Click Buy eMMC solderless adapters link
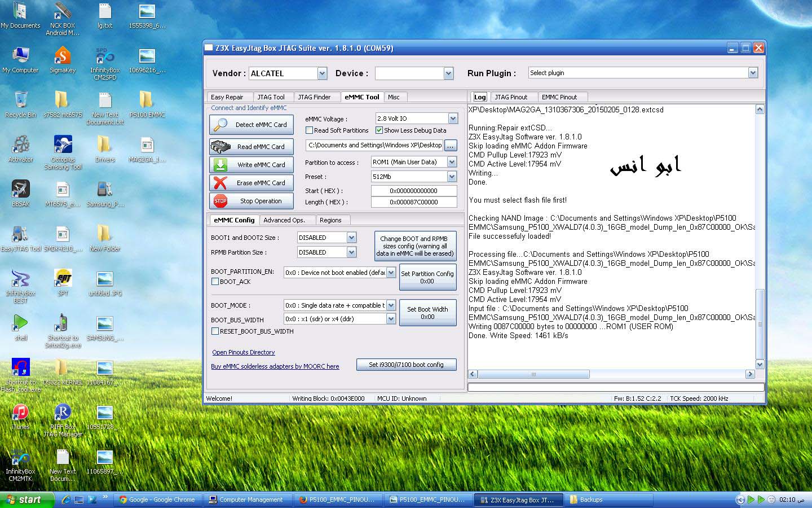Image resolution: width=812 pixels, height=508 pixels. click(x=275, y=366)
